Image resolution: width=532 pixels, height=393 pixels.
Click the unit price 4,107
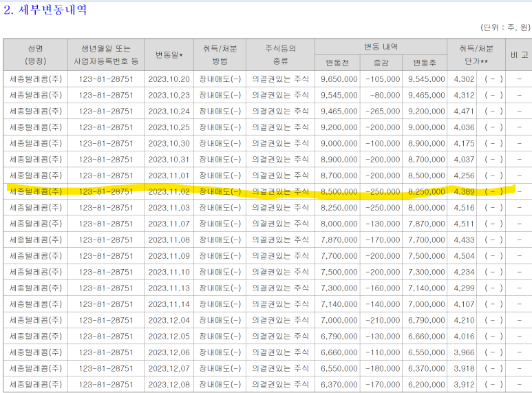(x=464, y=304)
